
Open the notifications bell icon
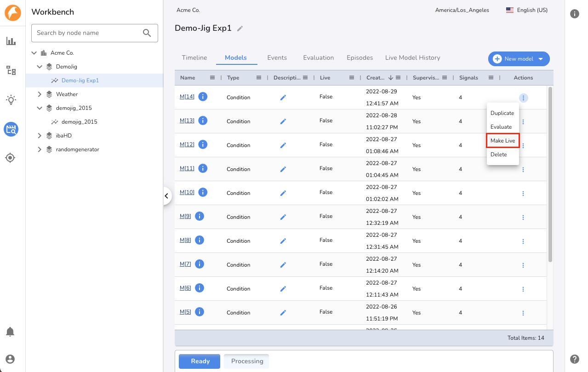[10, 332]
